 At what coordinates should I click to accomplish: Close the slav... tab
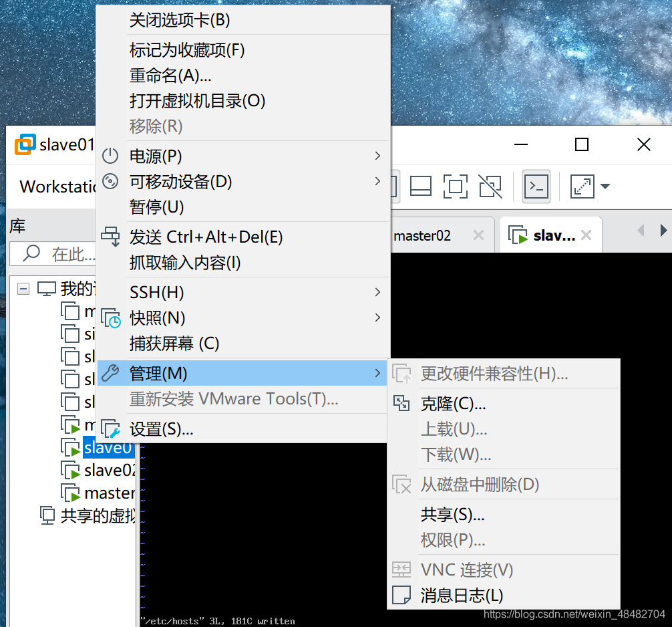tap(586, 235)
